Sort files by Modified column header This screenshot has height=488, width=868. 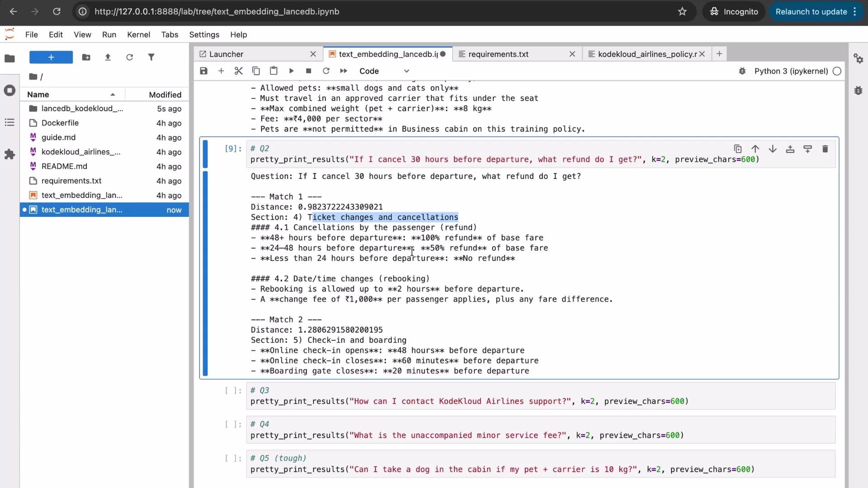pos(157,94)
